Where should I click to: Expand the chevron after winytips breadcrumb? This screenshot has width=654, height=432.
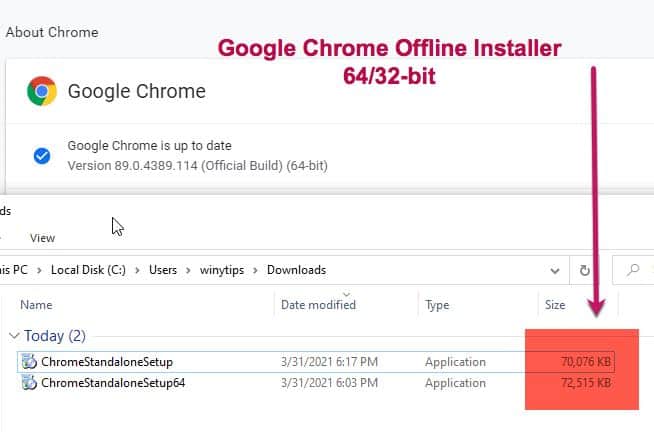[255, 270]
